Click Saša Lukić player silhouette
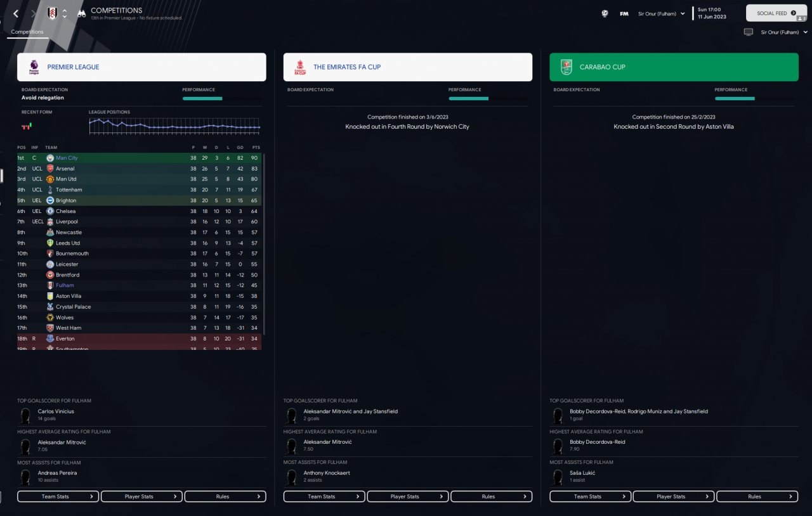Screen dimensions: 812x516 (558, 477)
